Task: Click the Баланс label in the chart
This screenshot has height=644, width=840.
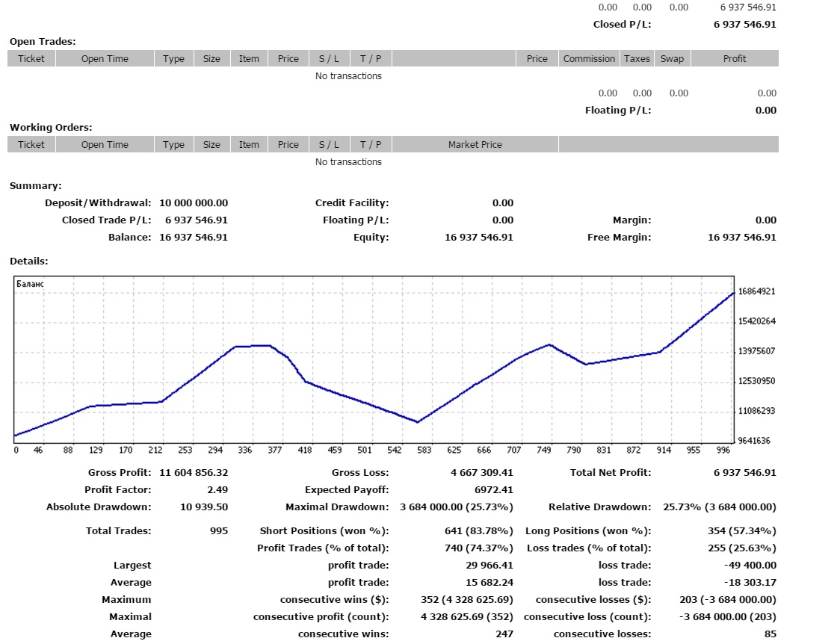Action: 30,284
